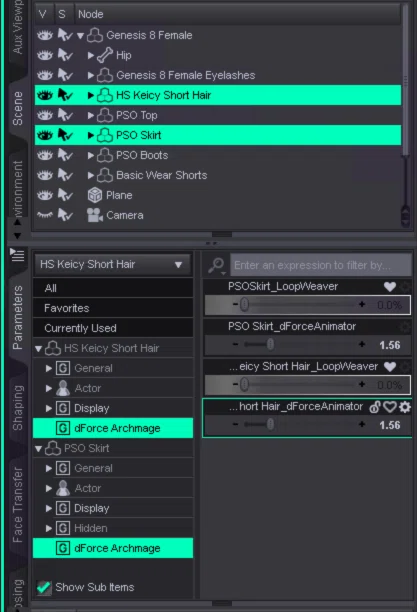The width and height of the screenshot is (417, 612).
Task: Click the Plane cube primitive icon
Action: click(95, 195)
